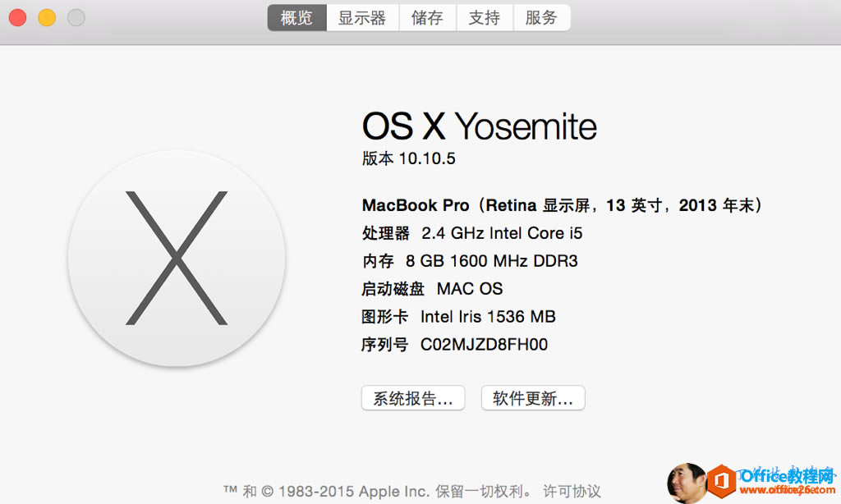Select the 概览 tab

(296, 17)
